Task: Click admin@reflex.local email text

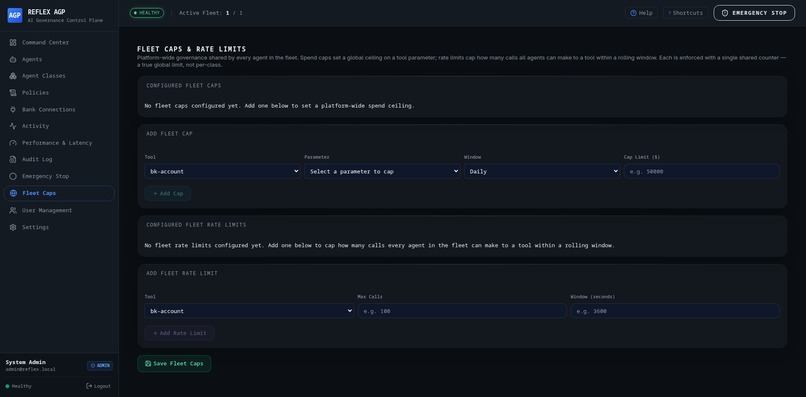Action: tap(31, 369)
